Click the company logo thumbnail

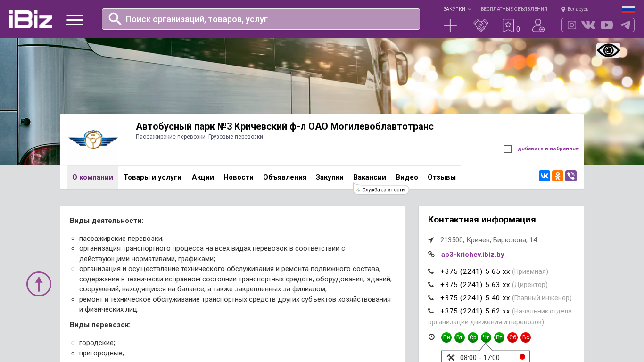pos(93,140)
